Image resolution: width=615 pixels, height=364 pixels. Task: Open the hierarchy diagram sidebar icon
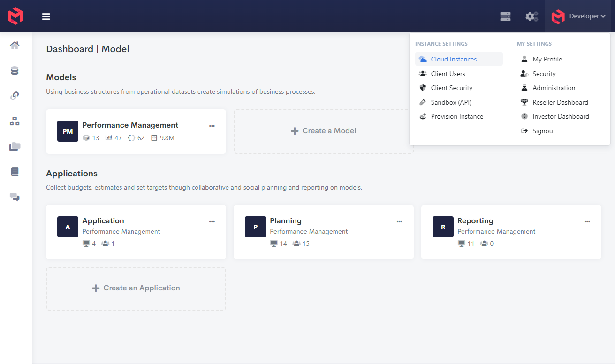(15, 121)
